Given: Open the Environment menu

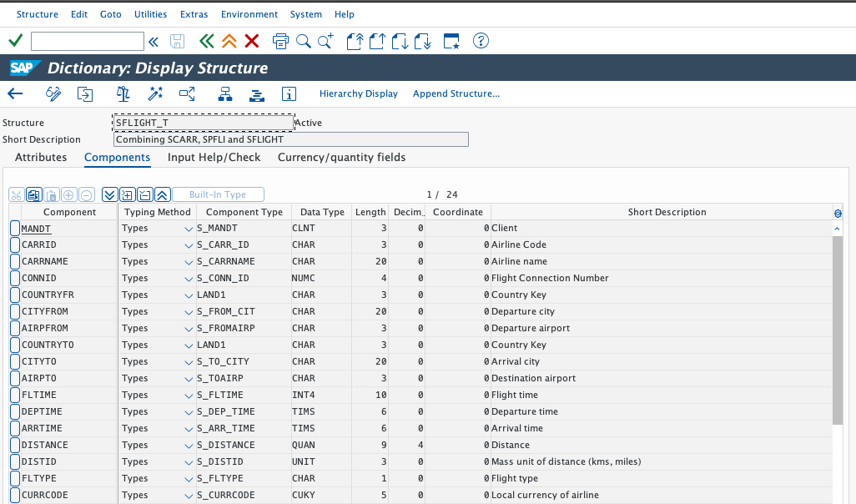Looking at the screenshot, I should point(249,14).
